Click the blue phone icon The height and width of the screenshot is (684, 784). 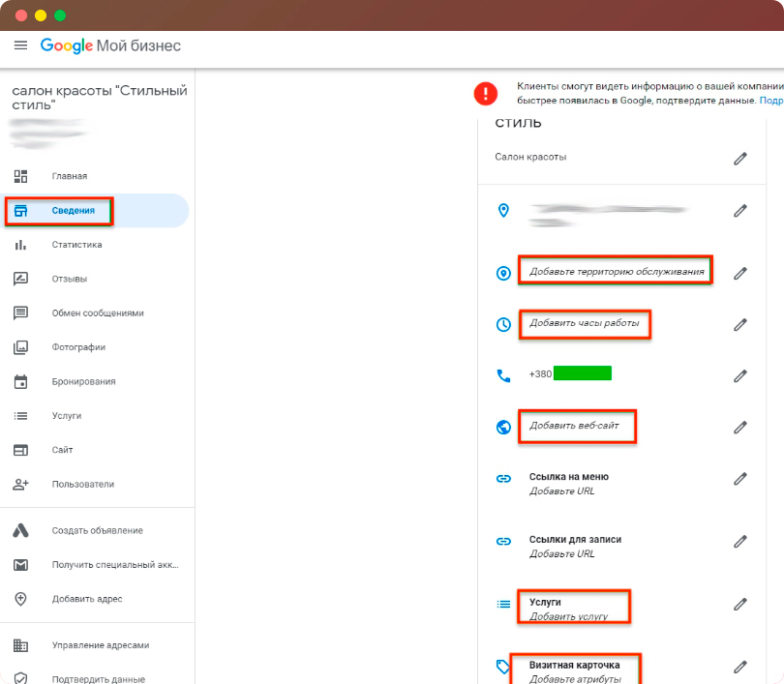pos(503,375)
